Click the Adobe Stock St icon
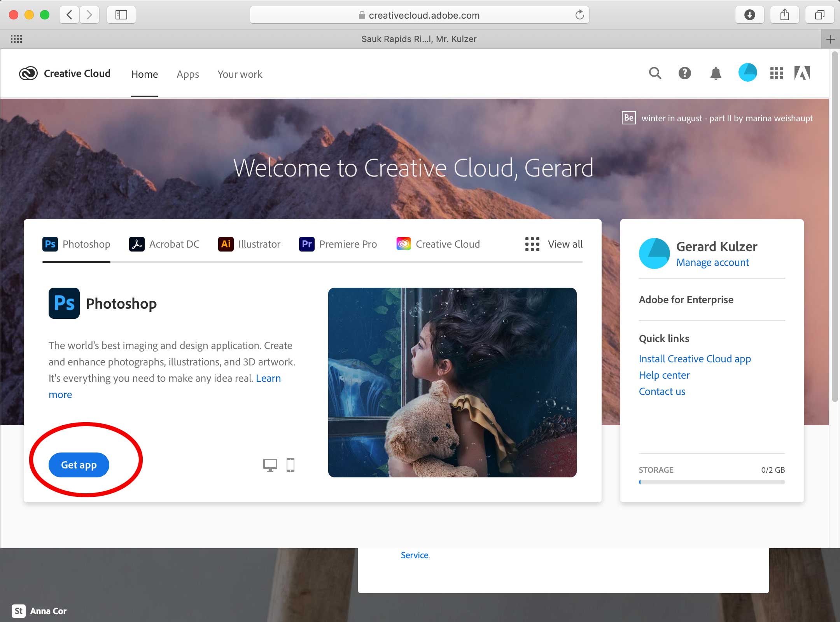Image resolution: width=840 pixels, height=622 pixels. 19,611
